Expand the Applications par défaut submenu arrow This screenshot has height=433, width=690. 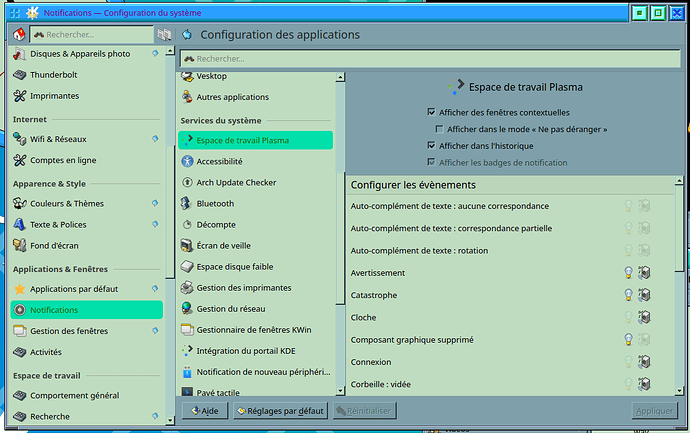155,288
